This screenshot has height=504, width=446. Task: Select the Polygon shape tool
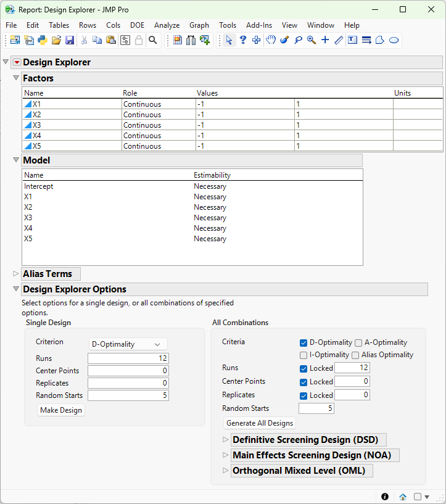[x=380, y=40]
